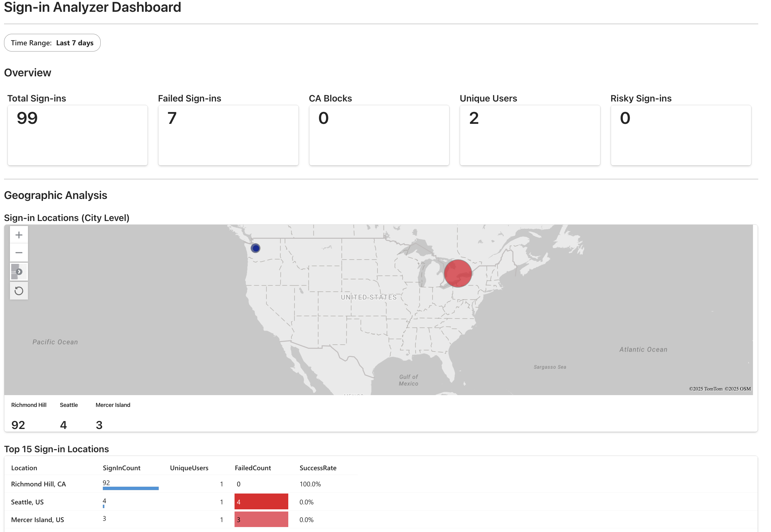Viewport: 771px width, 532px height.
Task: Select the blue Seattle marker on the map
Action: click(255, 248)
